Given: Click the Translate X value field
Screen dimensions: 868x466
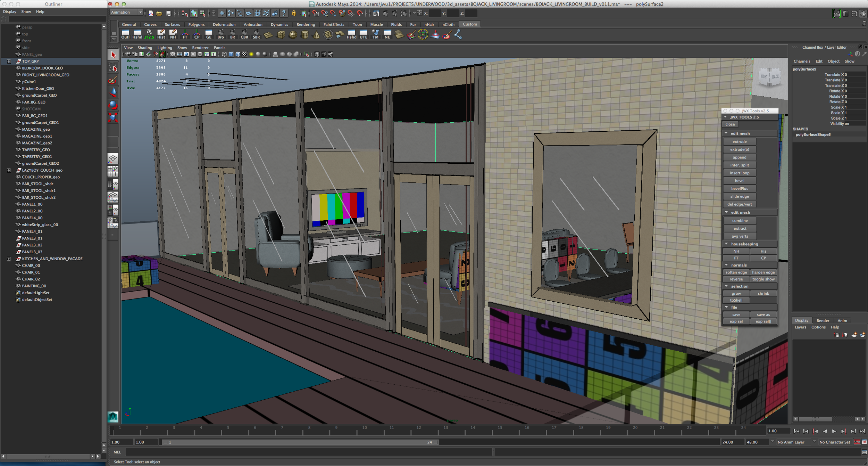Looking at the screenshot, I should 855,75.
